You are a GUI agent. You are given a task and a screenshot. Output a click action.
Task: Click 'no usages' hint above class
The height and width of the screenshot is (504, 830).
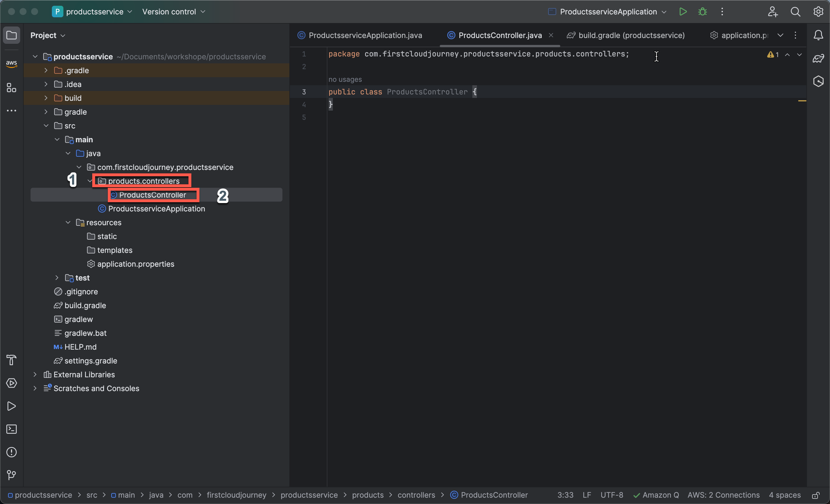pyautogui.click(x=345, y=79)
